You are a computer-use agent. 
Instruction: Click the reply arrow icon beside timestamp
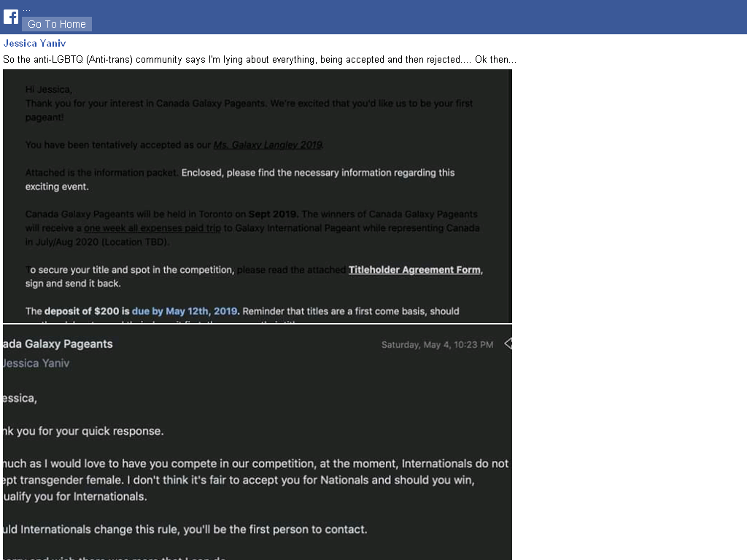click(x=508, y=343)
